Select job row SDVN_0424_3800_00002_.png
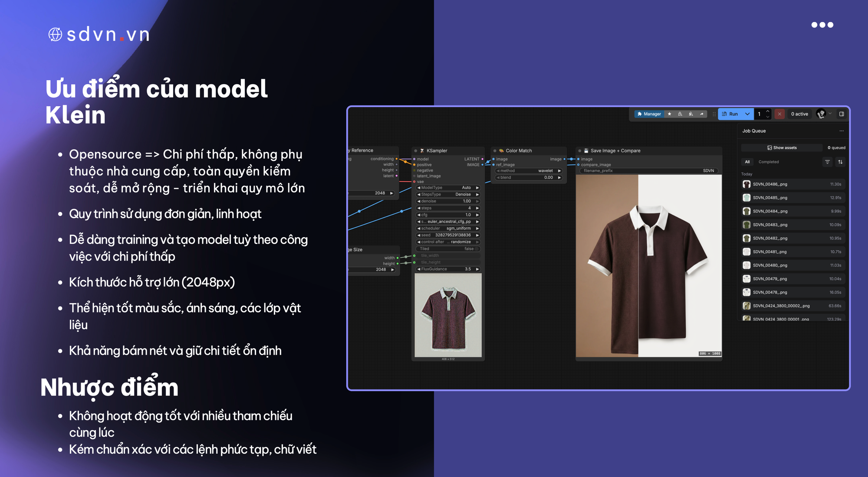Image resolution: width=868 pixels, height=477 pixels. (x=793, y=306)
